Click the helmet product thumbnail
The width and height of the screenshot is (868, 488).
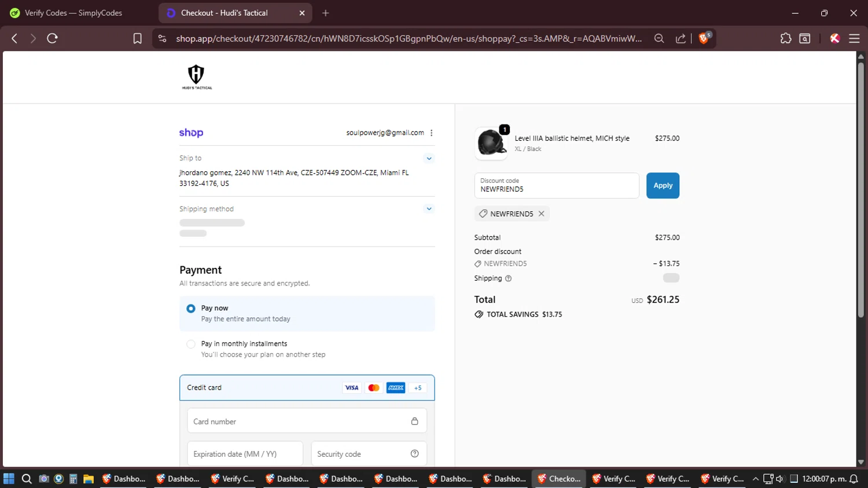coord(491,143)
